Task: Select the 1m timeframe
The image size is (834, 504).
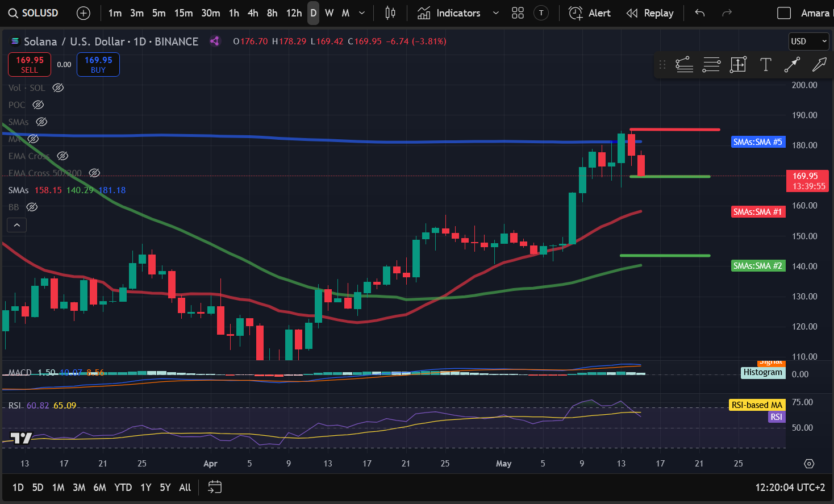Action: tap(115, 13)
